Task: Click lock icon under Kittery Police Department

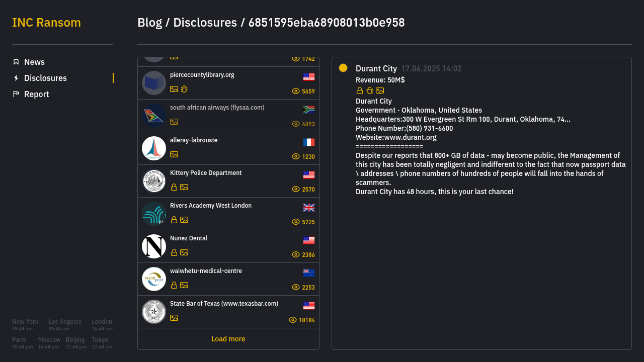Action: coord(174,187)
